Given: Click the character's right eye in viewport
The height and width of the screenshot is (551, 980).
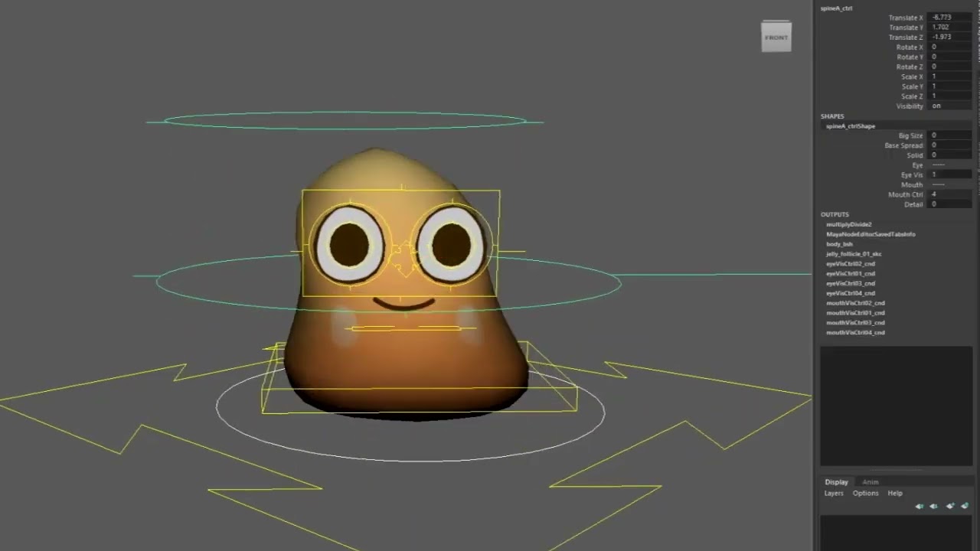Looking at the screenshot, I should pyautogui.click(x=451, y=245).
